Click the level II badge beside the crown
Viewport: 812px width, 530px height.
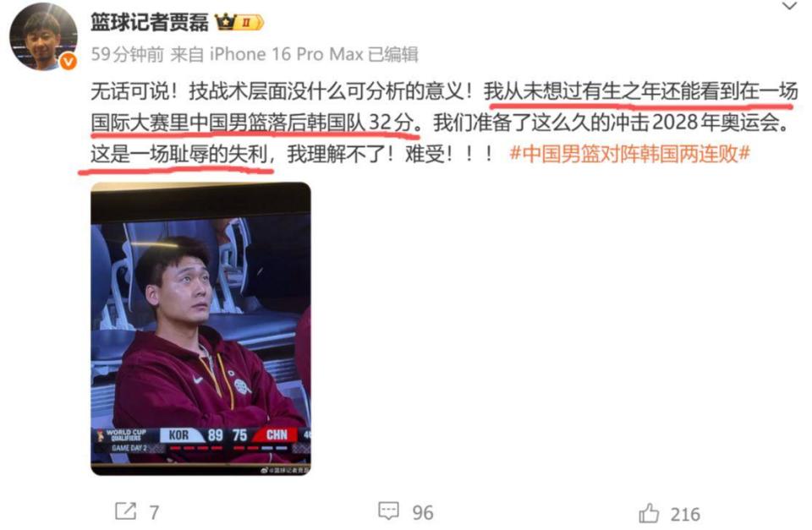250,23
